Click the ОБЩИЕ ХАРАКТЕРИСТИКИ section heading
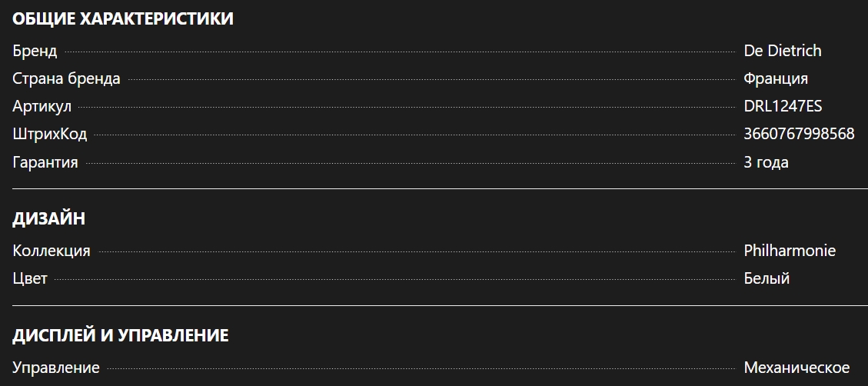The image size is (868, 386). point(123,19)
